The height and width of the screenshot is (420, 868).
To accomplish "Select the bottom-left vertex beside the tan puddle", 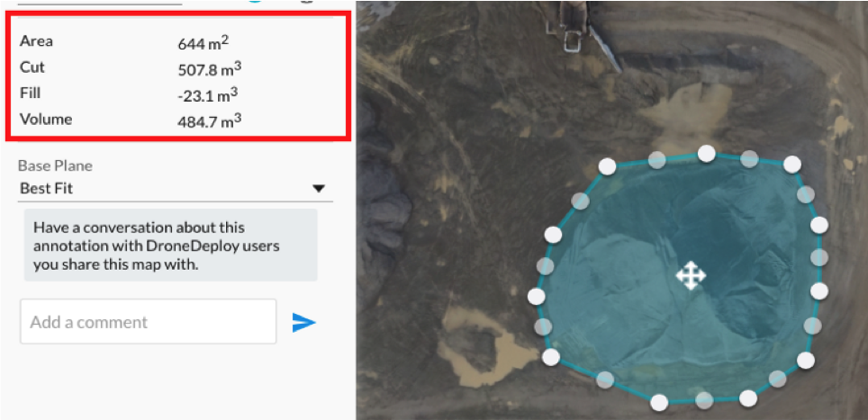I will point(551,357).
